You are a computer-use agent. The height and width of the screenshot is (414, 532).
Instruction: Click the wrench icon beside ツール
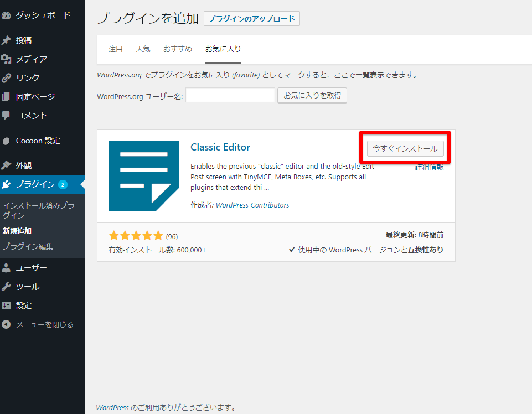tap(6, 287)
